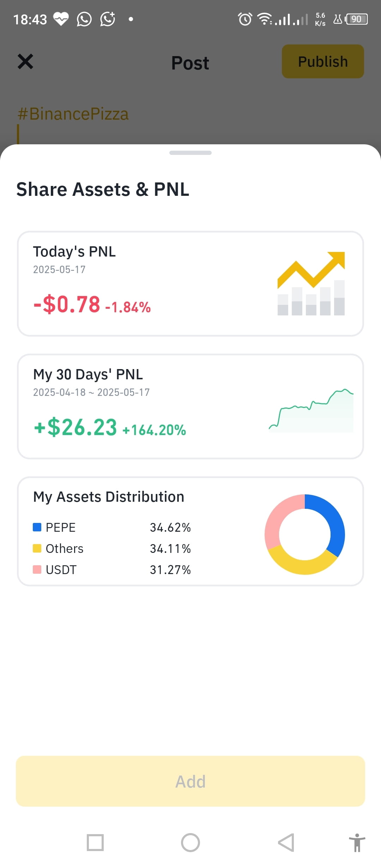381x868 pixels.
Task: Tap the green 30-day PNL line chart
Action: 311,410
